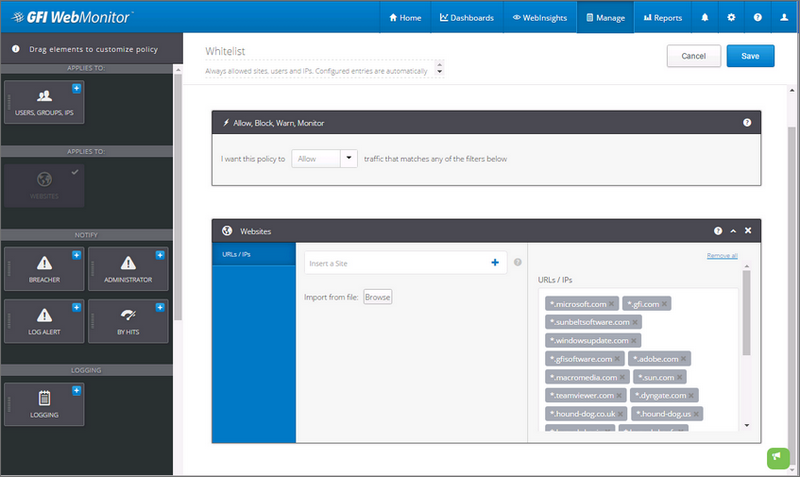Open help for the Websites panel

(718, 231)
